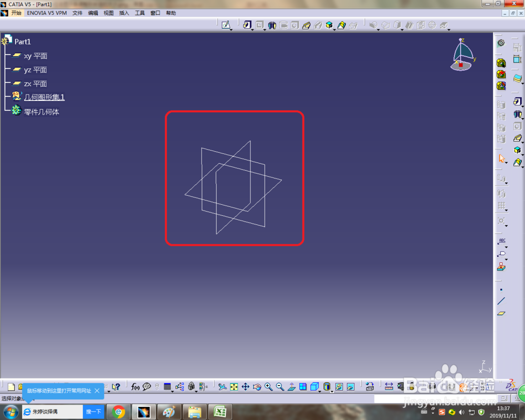Click the Apply Material icon in right toolbar
Image resolution: width=525 pixels, height=420 pixels.
pyautogui.click(x=501, y=267)
